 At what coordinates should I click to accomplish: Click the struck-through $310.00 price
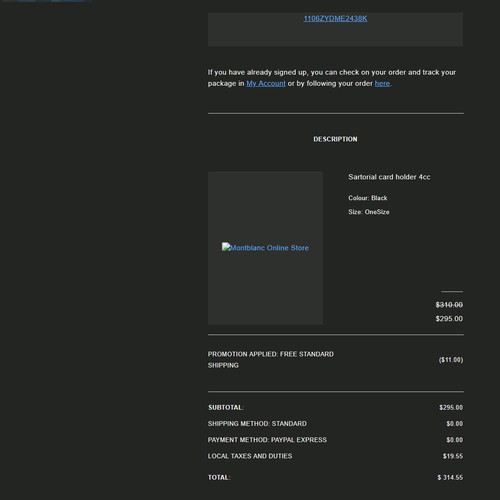click(449, 305)
